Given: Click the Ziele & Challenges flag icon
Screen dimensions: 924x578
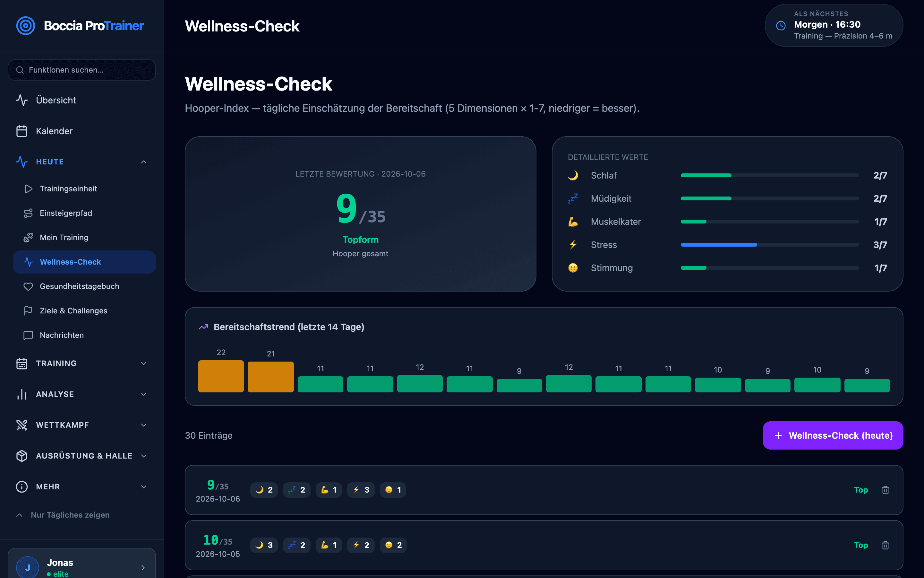Looking at the screenshot, I should pyautogui.click(x=28, y=311).
